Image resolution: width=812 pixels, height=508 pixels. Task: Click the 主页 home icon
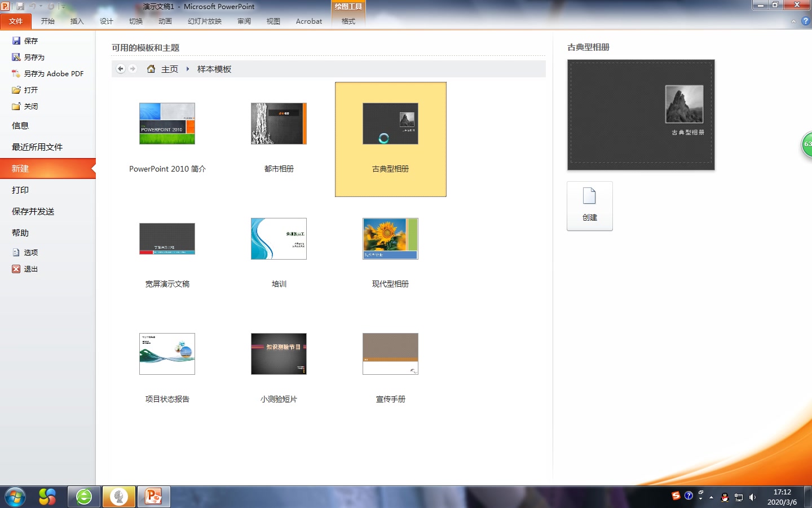(x=151, y=69)
